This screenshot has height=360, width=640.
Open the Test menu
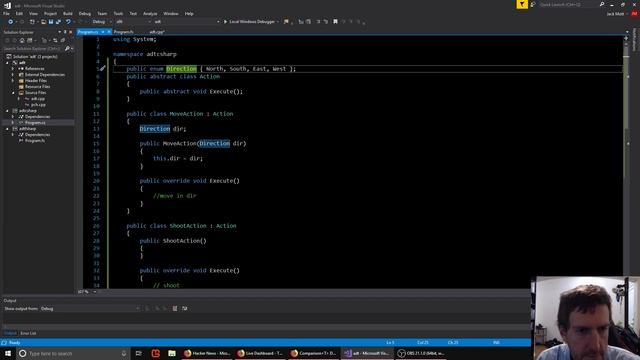click(x=133, y=13)
